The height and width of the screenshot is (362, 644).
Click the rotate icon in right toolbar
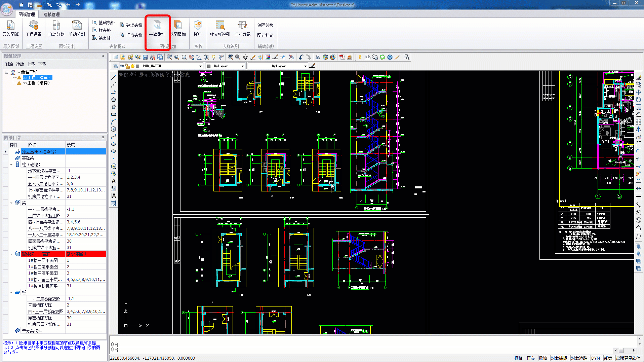639,100
